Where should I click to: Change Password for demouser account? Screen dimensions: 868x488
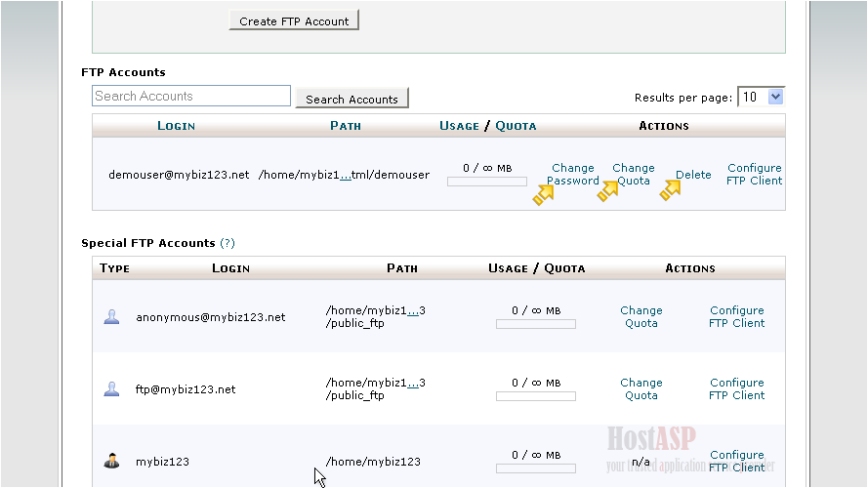pos(572,174)
